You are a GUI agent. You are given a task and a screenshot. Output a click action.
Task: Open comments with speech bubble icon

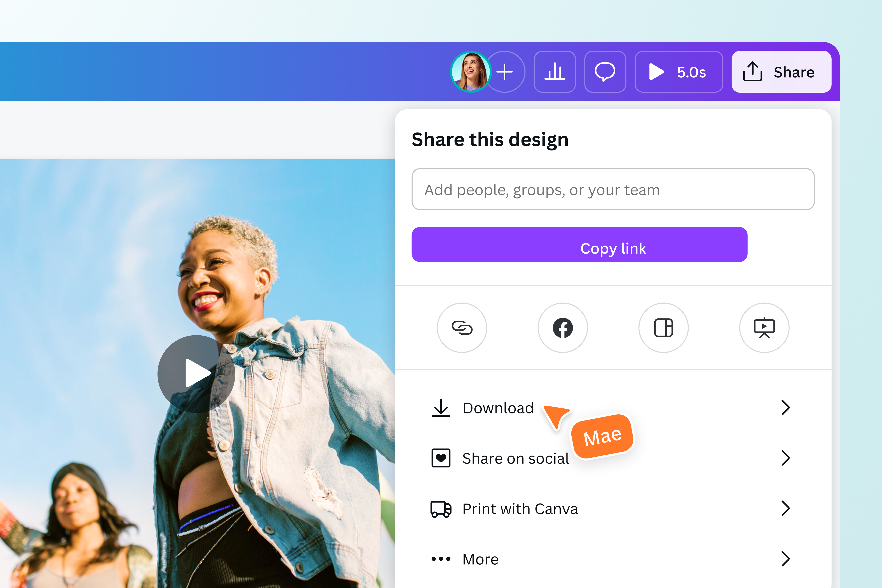[605, 72]
